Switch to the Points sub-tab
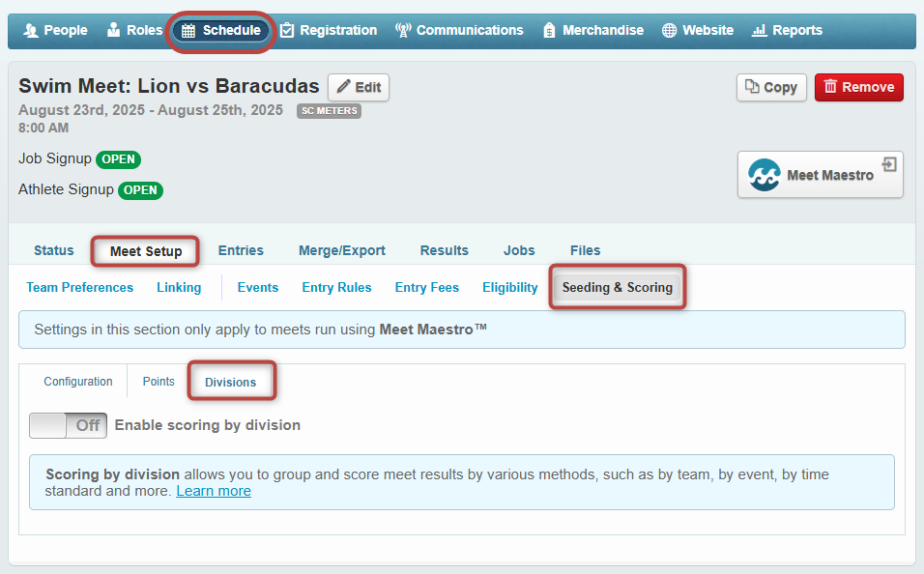Viewport: 924px width, 574px height. coord(159,382)
